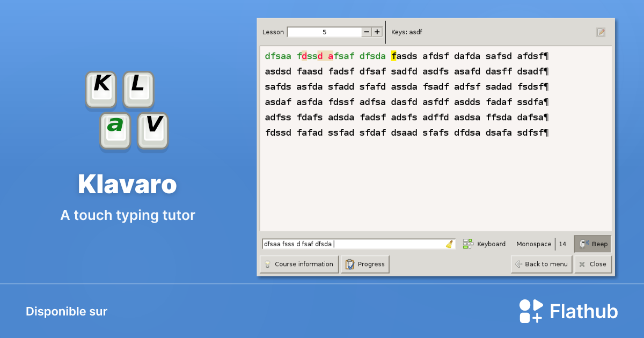Click the clipboard icon on the Progress button

[x=349, y=263]
